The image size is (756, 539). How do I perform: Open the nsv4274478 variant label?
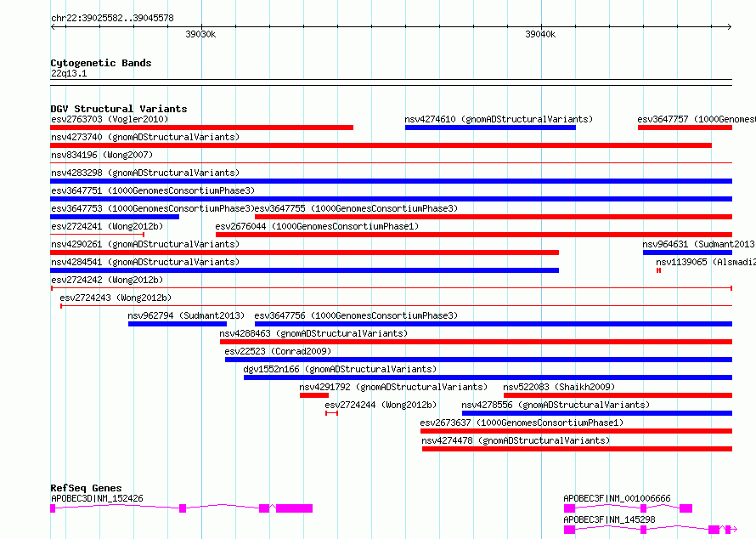tap(516, 440)
